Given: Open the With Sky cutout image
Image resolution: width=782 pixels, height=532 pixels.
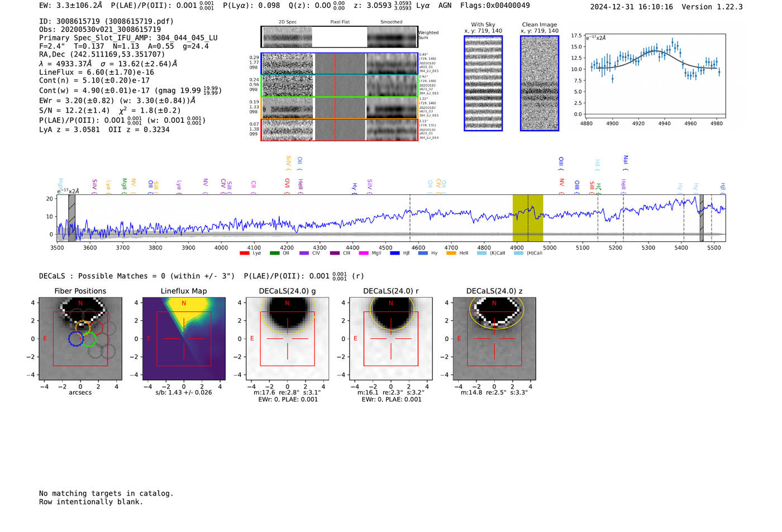Looking at the screenshot, I should click(483, 83).
